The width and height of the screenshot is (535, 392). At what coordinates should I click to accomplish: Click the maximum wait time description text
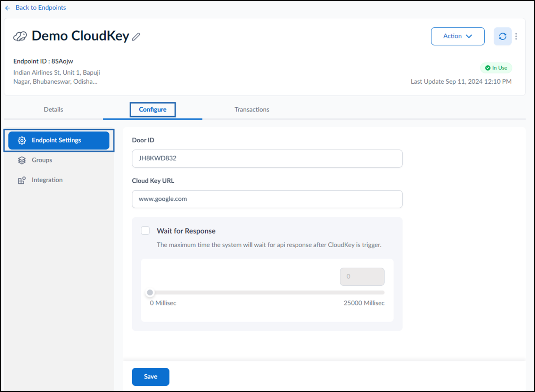pyautogui.click(x=269, y=245)
